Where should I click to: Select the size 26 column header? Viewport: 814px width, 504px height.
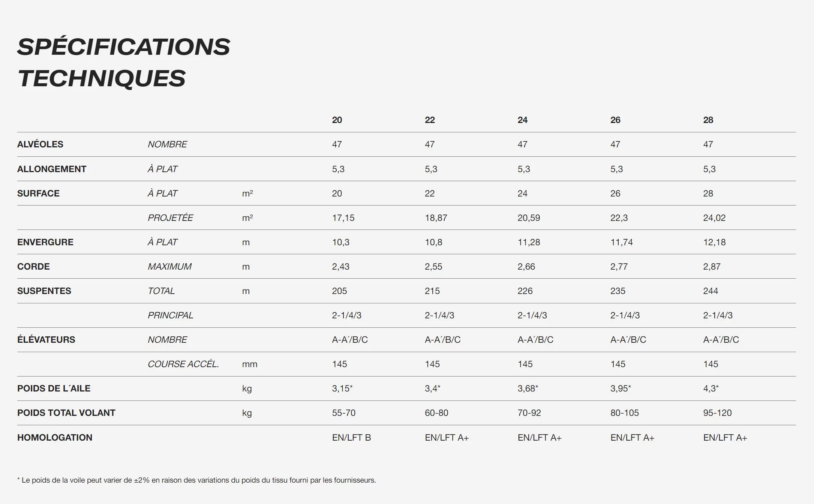[x=615, y=120]
